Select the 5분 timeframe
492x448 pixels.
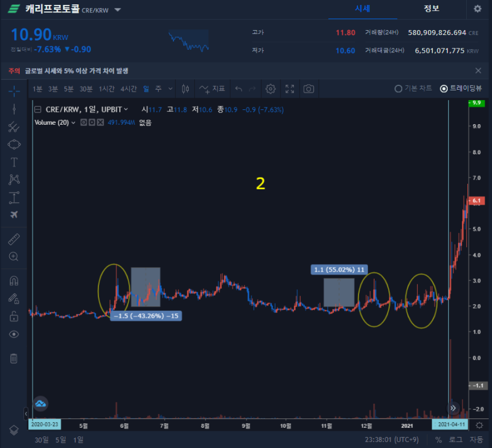click(69, 89)
